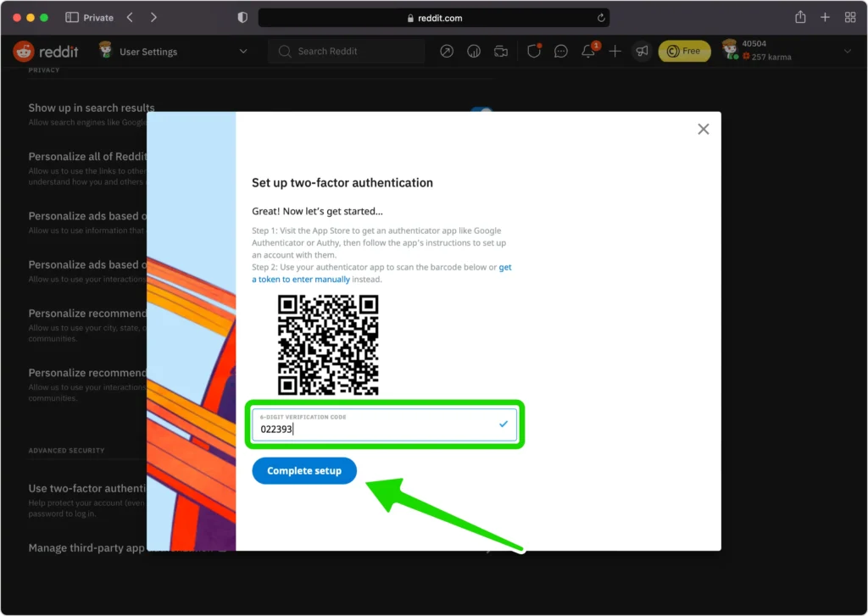Open the user account menu chevron

click(847, 52)
